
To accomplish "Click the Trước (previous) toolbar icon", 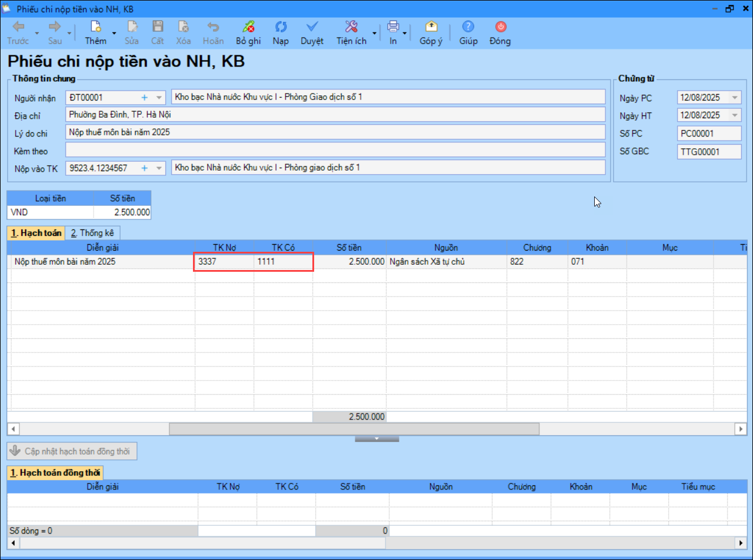I will (x=18, y=27).
